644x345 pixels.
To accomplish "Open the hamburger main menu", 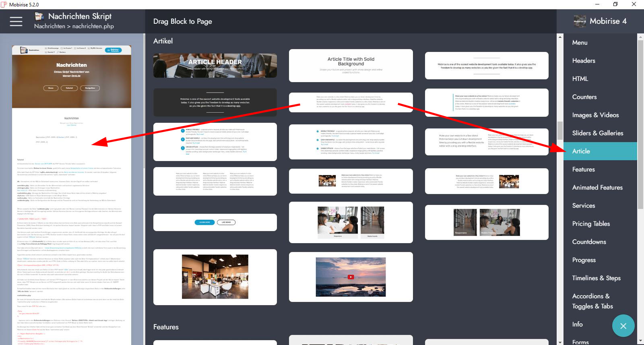I will pos(16,21).
